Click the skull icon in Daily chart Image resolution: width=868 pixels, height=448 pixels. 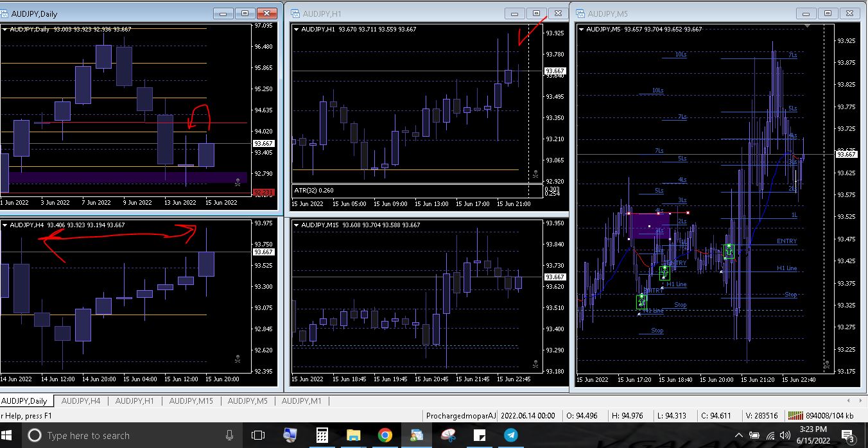238,182
